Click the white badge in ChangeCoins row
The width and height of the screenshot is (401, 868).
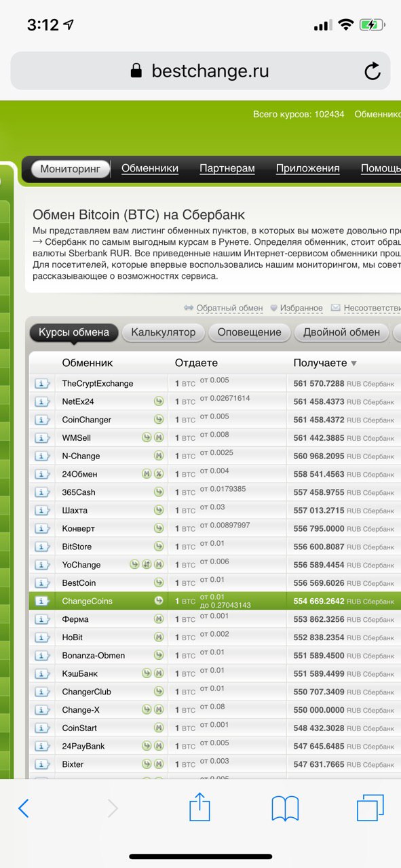[x=159, y=601]
